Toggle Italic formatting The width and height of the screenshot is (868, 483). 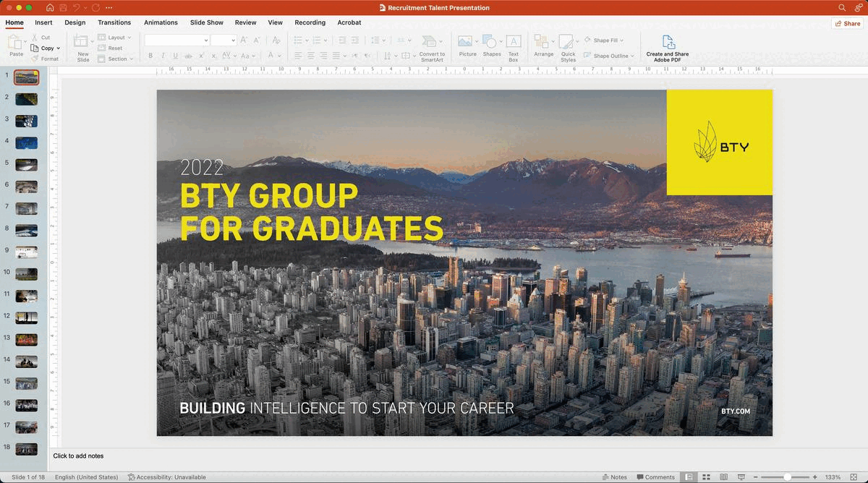(x=163, y=56)
